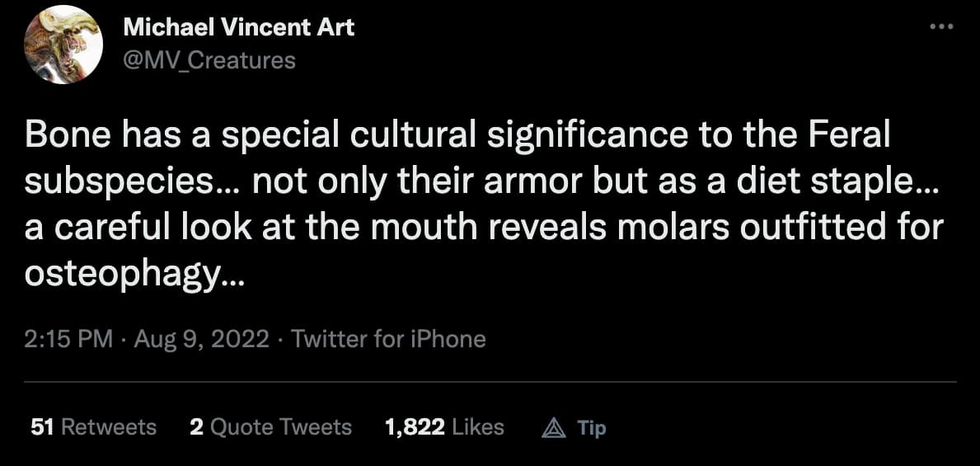Click the Tip triangle icon

click(552, 428)
